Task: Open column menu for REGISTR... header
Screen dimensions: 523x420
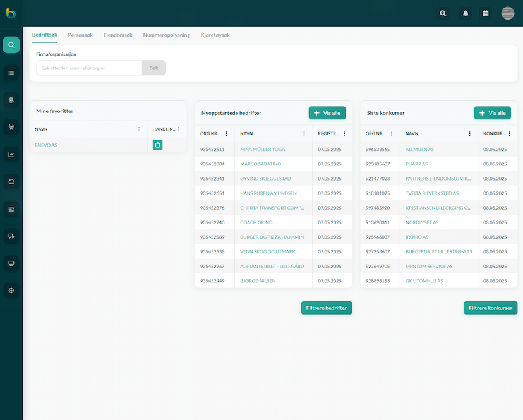Action: (344, 133)
